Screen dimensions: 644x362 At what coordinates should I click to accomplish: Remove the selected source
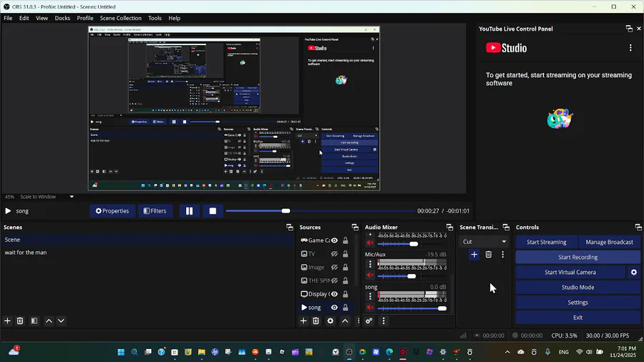pyautogui.click(x=316, y=321)
